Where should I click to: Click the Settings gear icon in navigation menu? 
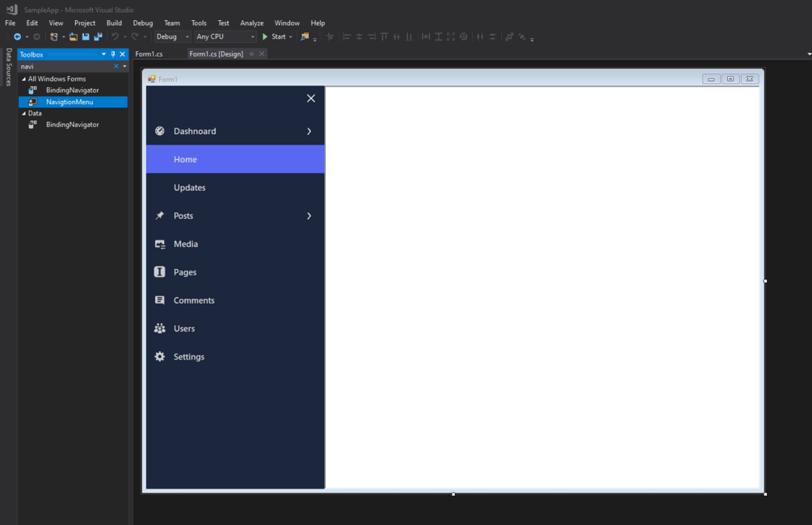(159, 357)
